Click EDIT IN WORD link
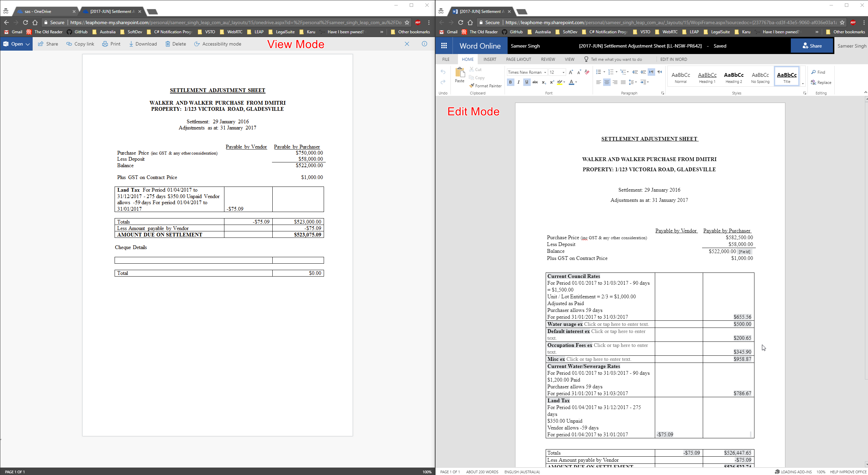Image resolution: width=868 pixels, height=475 pixels. [674, 59]
